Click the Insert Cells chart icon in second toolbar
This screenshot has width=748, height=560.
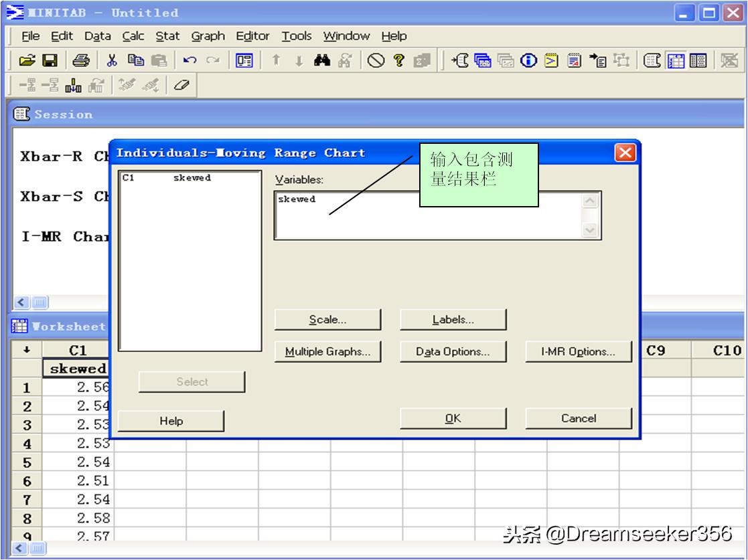pos(74,86)
